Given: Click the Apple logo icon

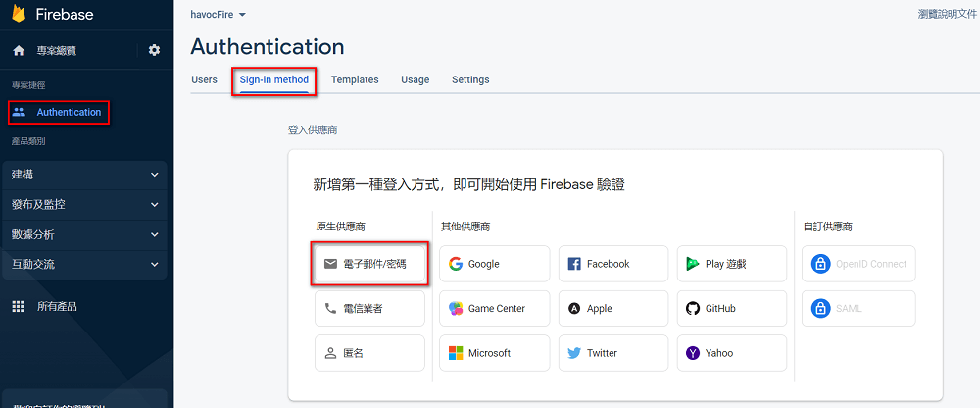Looking at the screenshot, I should point(574,309).
